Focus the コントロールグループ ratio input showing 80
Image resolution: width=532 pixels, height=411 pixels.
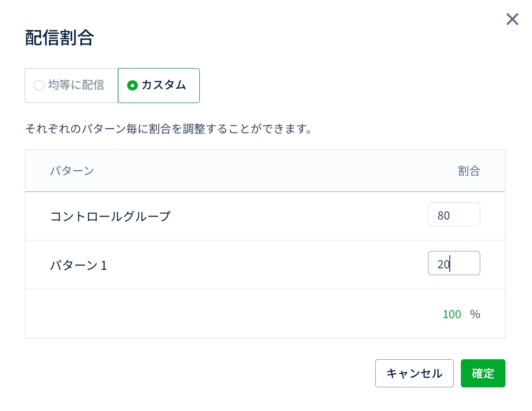(454, 215)
